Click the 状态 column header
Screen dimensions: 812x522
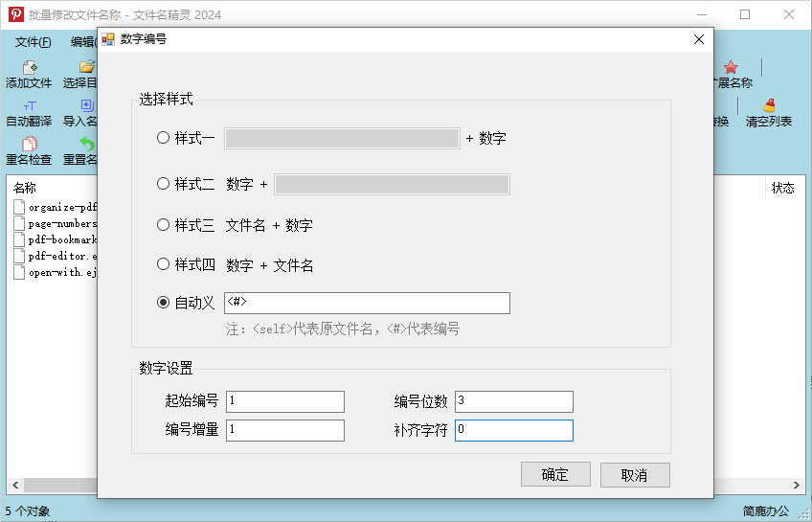(782, 188)
